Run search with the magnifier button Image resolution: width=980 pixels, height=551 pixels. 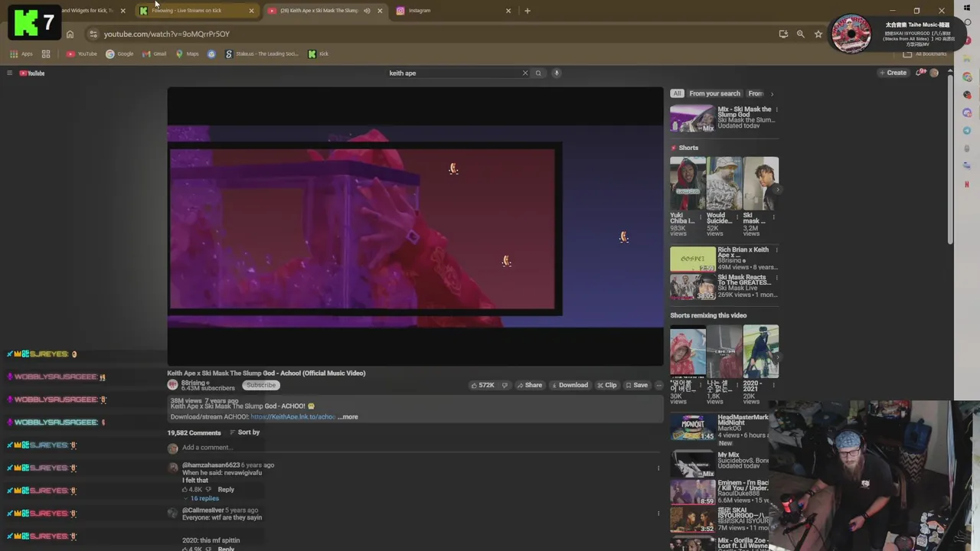pyautogui.click(x=538, y=73)
